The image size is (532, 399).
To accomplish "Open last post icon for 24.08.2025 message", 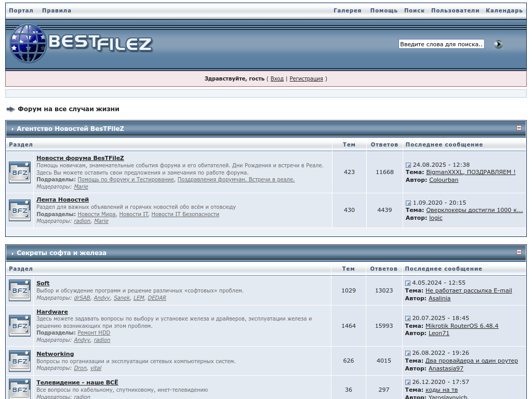I will 408,165.
